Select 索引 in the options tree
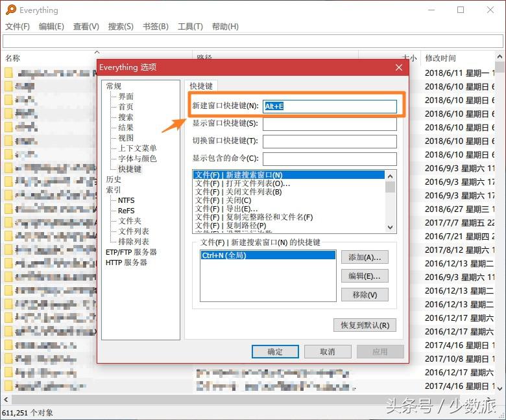This screenshot has width=506, height=420. [114, 189]
